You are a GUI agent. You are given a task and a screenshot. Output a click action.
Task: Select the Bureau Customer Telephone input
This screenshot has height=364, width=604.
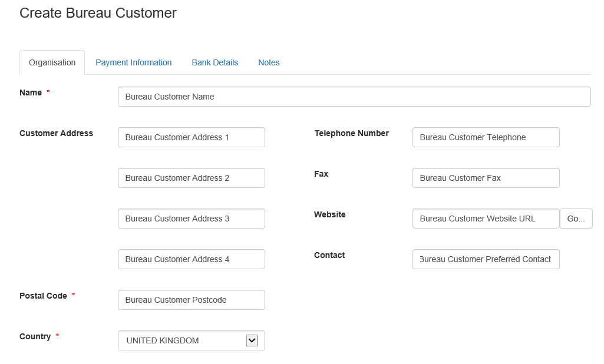pos(486,137)
